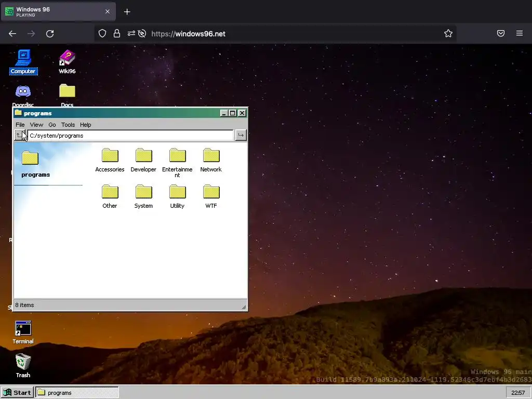Viewport: 532px width, 399px height.
Task: Open the Go menu
Action: (52, 125)
